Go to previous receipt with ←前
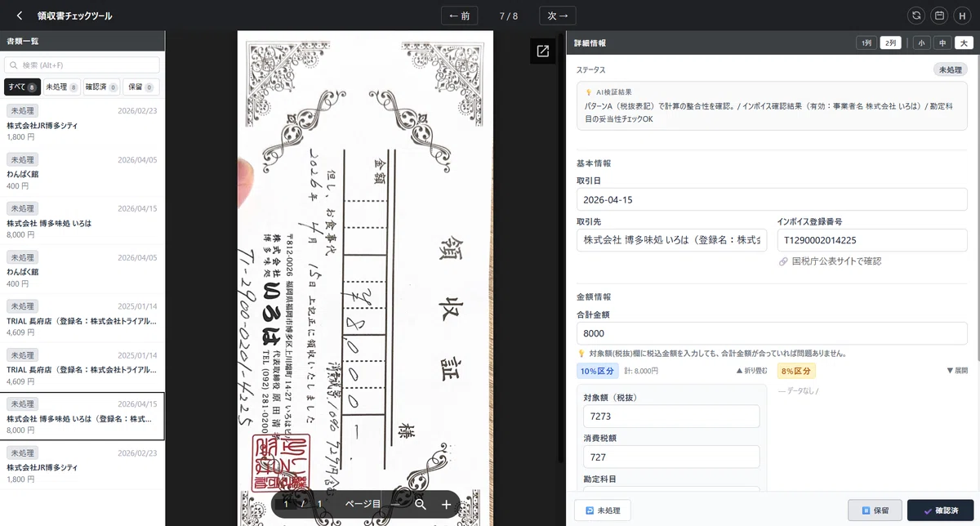Image resolution: width=980 pixels, height=526 pixels. pyautogui.click(x=460, y=16)
